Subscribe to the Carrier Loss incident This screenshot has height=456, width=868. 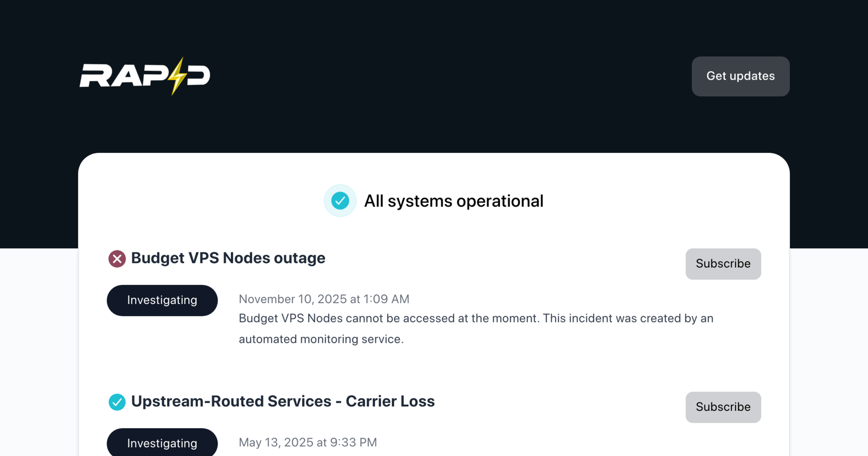click(723, 407)
